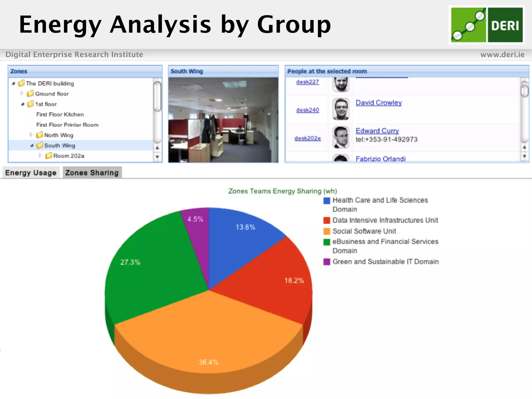Collapse the 1st floor tree node
The image size is (532, 399).
tap(23, 104)
